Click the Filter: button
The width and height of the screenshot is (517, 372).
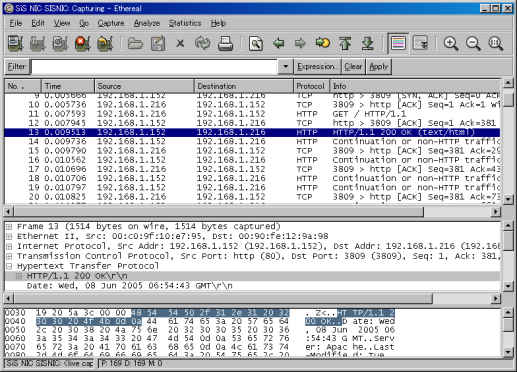[17, 66]
